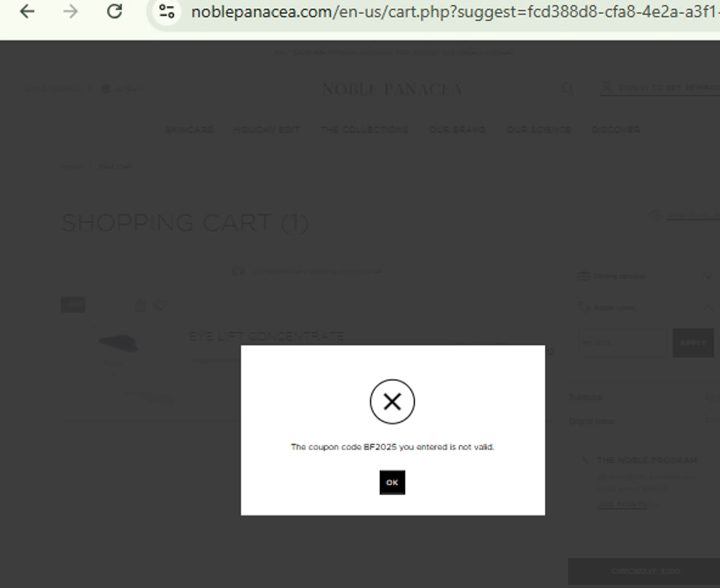
Task: Click the circled X error icon in the dialog
Action: [392, 401]
